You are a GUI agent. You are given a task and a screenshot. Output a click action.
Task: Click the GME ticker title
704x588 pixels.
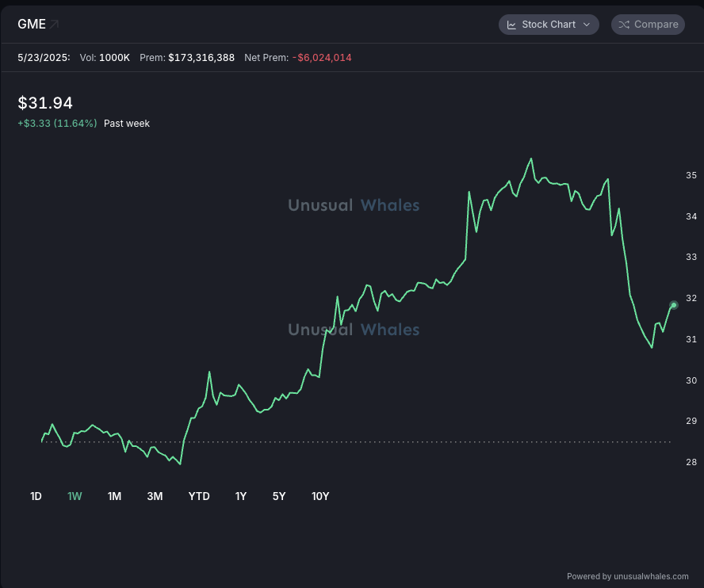point(32,25)
